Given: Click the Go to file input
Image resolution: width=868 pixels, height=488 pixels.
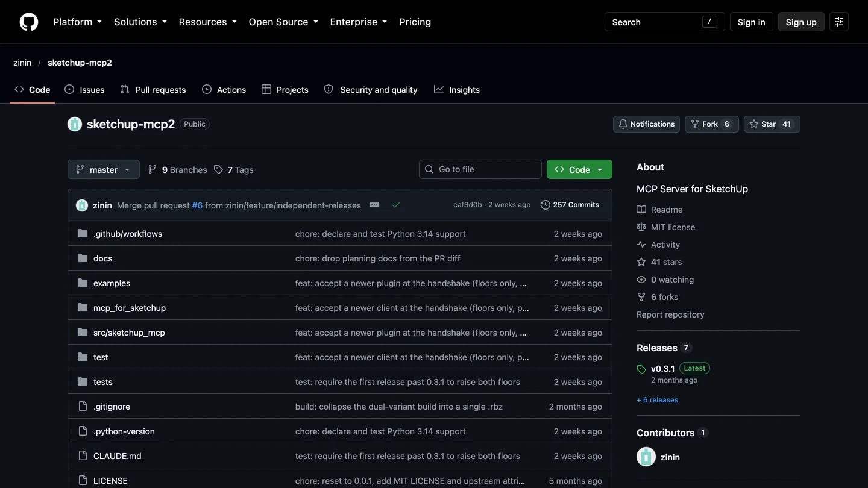Looking at the screenshot, I should (x=480, y=169).
